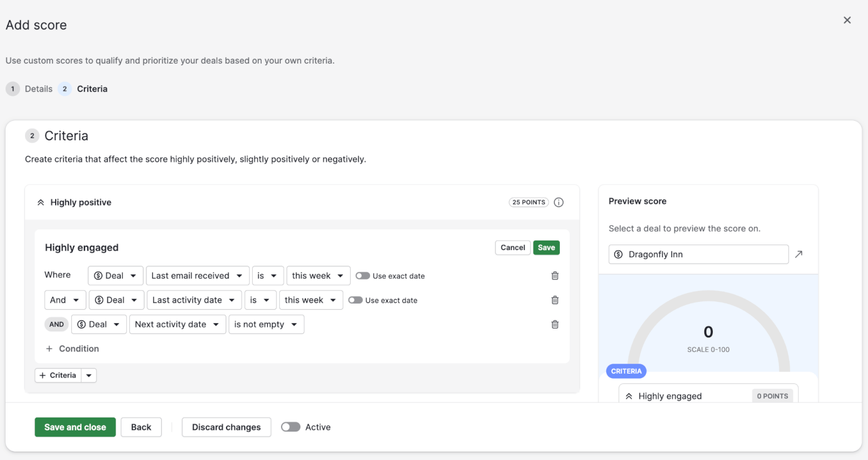The height and width of the screenshot is (460, 868).
Task: Delete the Last email received condition
Action: [554, 275]
